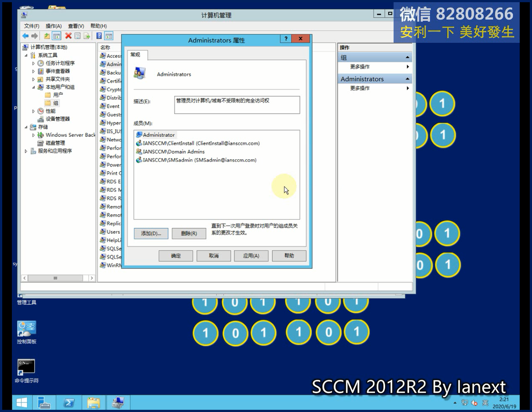Image resolution: width=532 pixels, height=412 pixels.
Task: Select the Guests group icon
Action: (x=103, y=114)
